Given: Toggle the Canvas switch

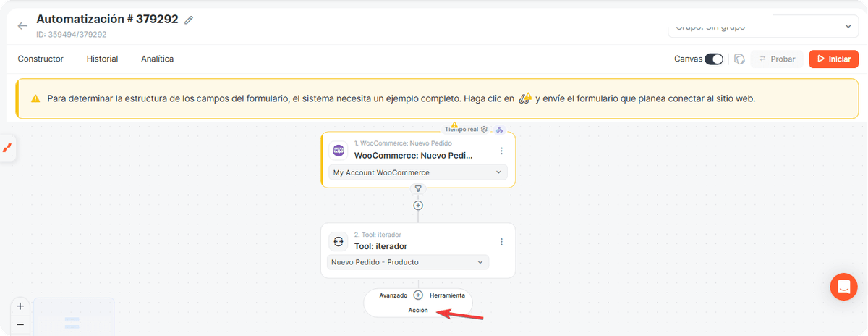Looking at the screenshot, I should [714, 59].
